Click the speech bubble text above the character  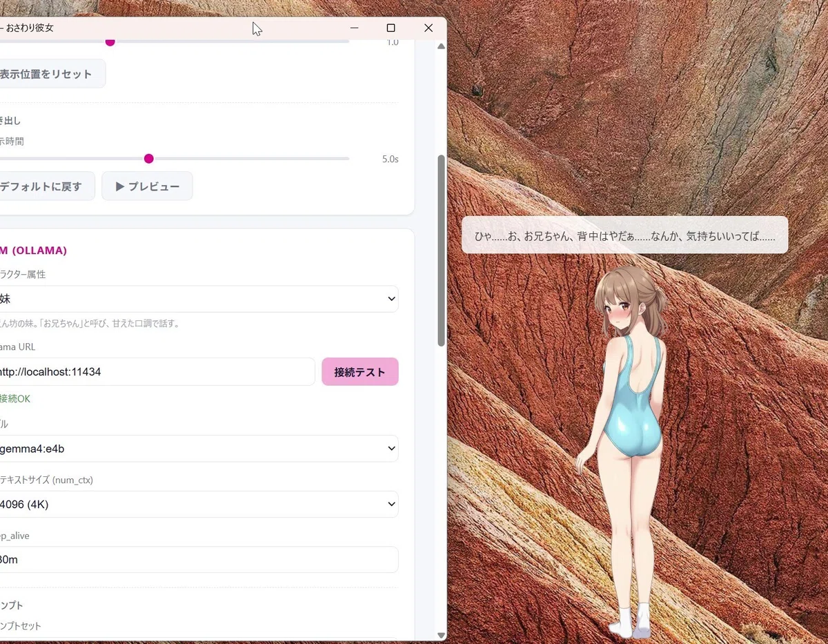pyautogui.click(x=624, y=236)
